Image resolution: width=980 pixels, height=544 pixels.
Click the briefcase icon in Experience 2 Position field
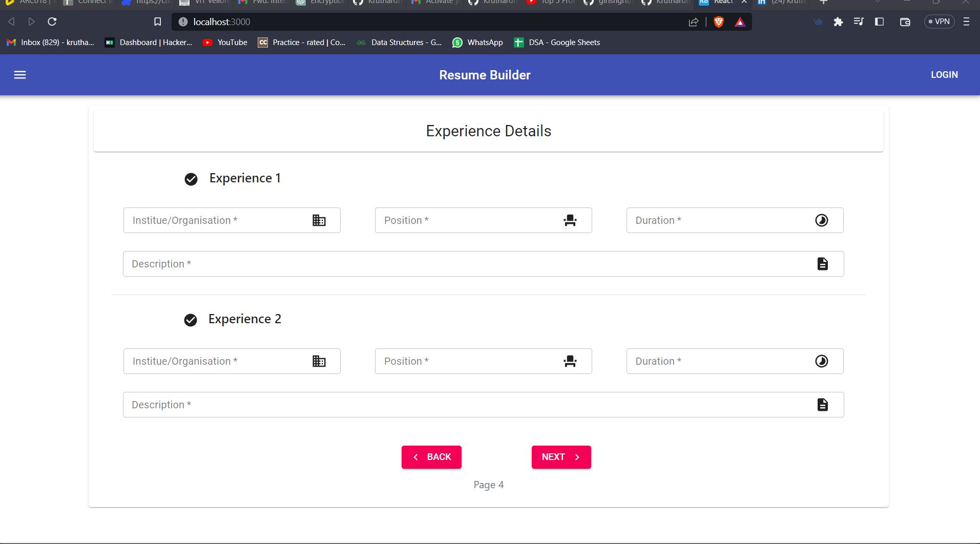coord(570,361)
